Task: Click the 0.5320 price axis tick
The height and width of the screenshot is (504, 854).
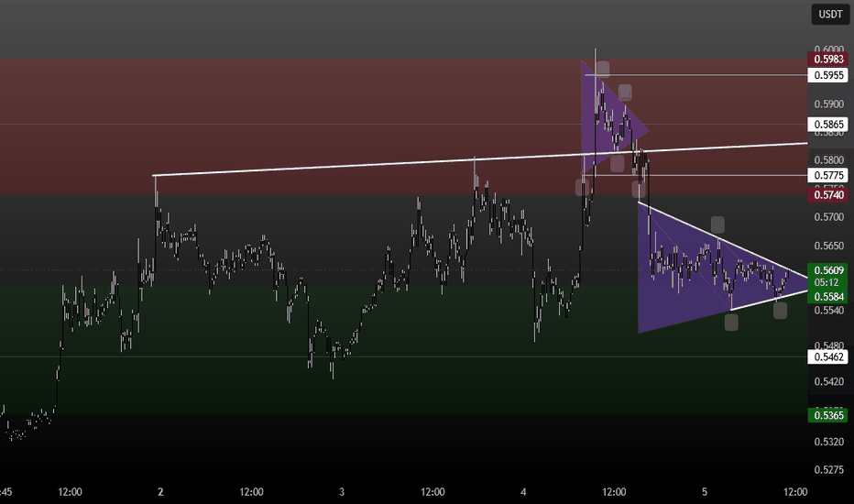Action: pyautogui.click(x=828, y=442)
